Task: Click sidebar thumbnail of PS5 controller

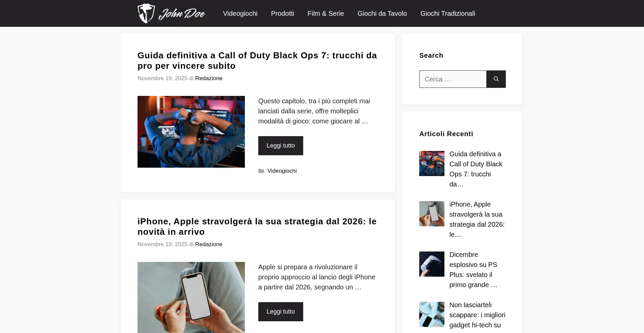Action: 432,264
